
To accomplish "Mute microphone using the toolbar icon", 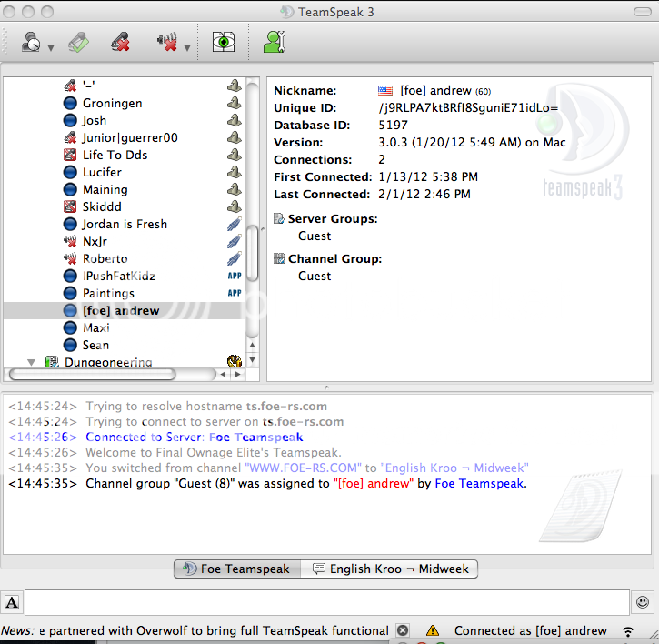I will click(120, 42).
